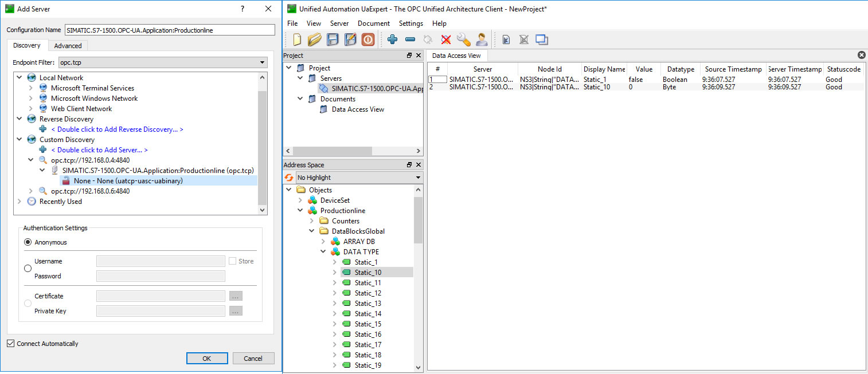This screenshot has height=374, width=868.
Task: Click the red power/exit toolbar icon
Action: [368, 40]
